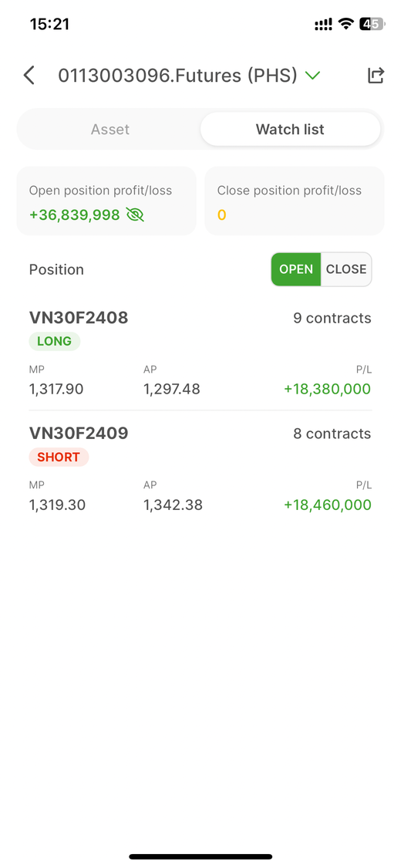
Task: Tap the SHORT badge on VN30F2409
Action: pyautogui.click(x=59, y=458)
